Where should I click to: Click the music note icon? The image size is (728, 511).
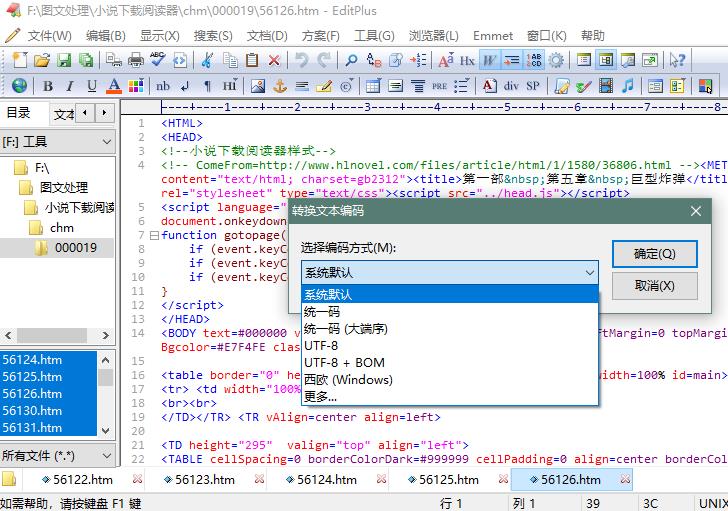click(628, 86)
